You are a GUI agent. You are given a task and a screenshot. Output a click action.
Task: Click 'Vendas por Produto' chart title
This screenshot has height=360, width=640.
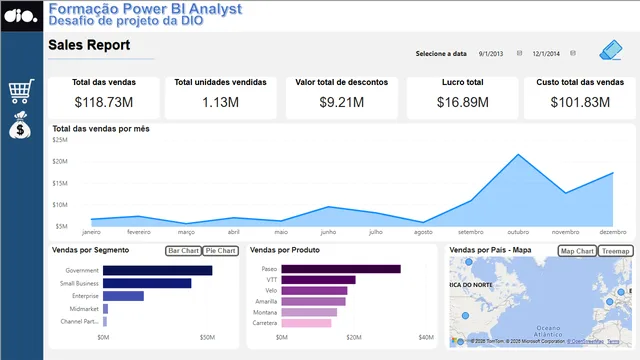285,250
